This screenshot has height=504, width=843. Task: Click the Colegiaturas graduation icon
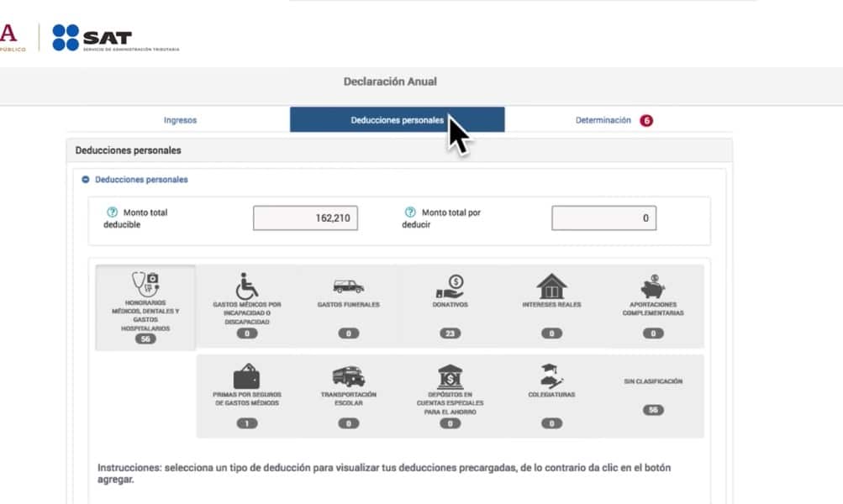tap(551, 375)
